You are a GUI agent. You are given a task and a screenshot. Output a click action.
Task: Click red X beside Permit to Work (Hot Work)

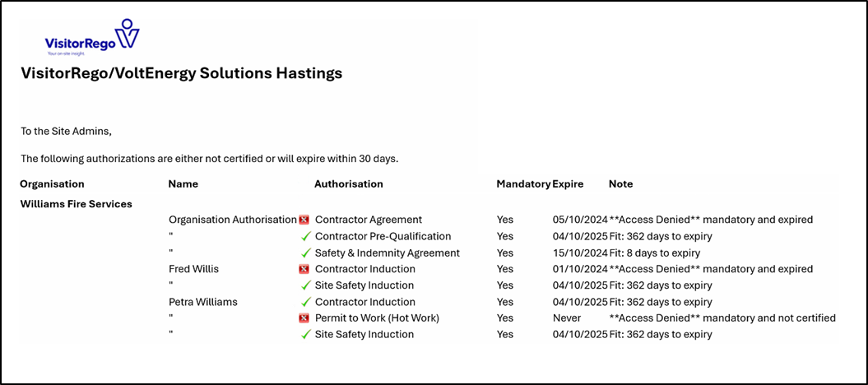[x=304, y=318]
